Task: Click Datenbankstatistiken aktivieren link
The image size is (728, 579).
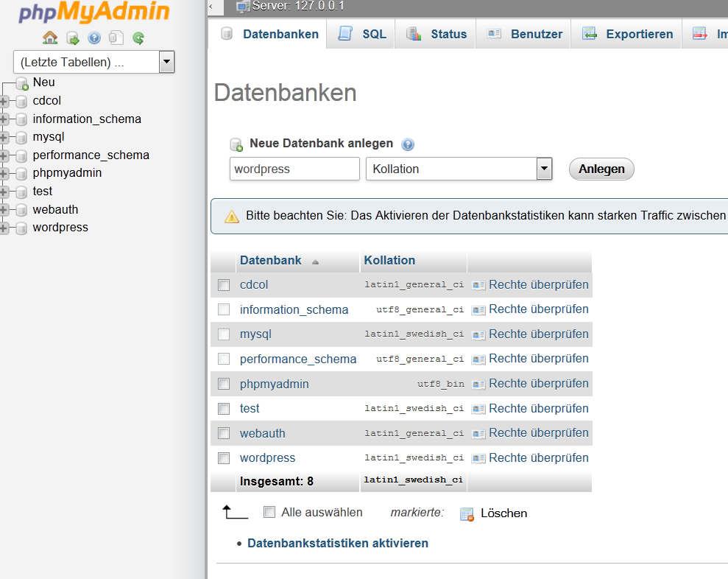Action: (338, 543)
